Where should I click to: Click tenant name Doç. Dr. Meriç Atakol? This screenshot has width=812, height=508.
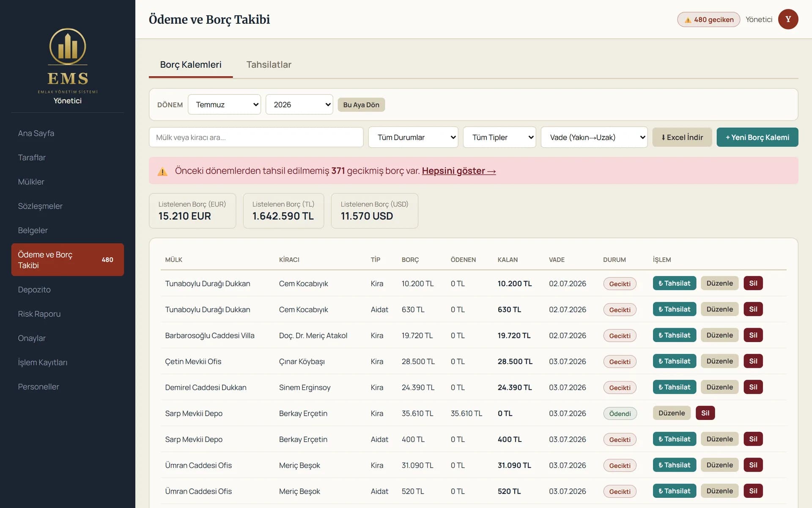coord(313,336)
